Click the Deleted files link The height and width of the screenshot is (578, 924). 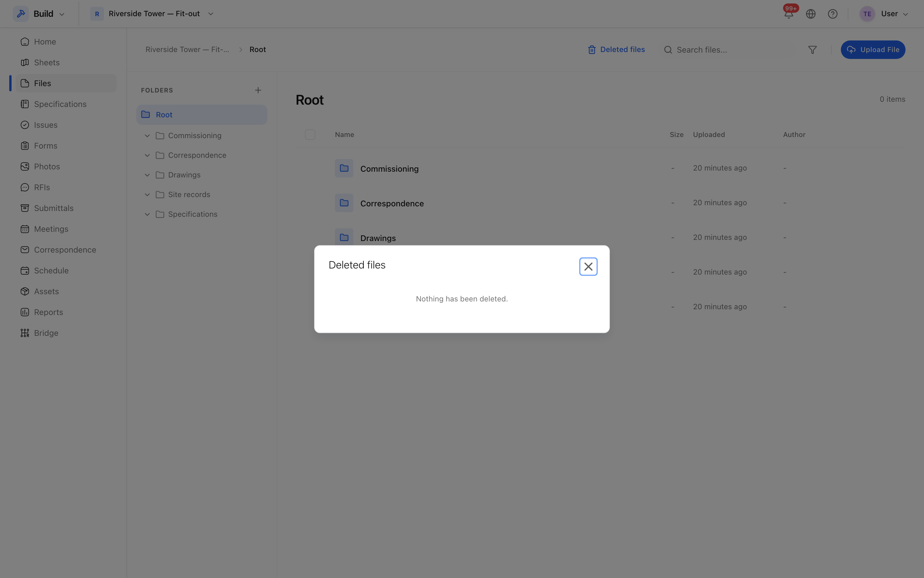[x=616, y=50]
